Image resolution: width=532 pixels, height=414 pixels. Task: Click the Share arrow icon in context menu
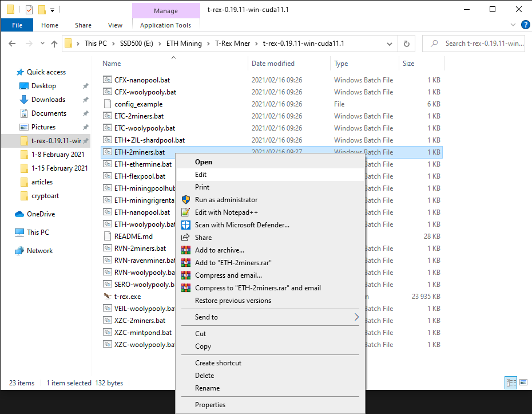tap(185, 238)
